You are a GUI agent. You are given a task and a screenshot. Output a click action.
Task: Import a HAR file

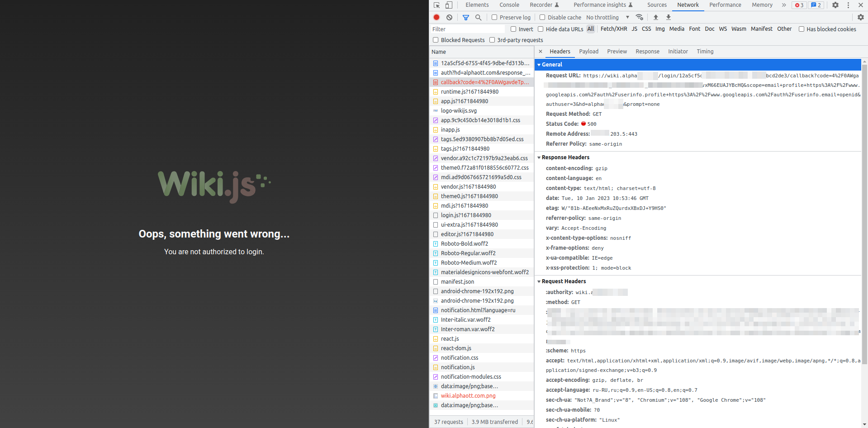coord(655,17)
